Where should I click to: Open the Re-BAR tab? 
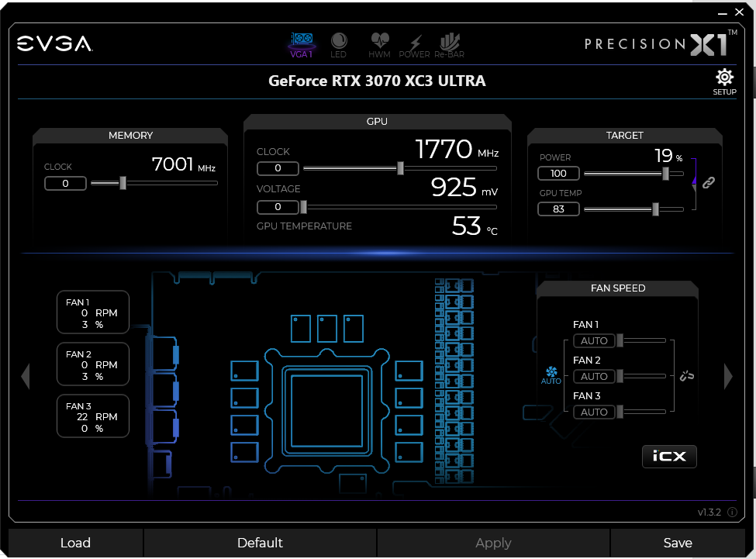(450, 45)
